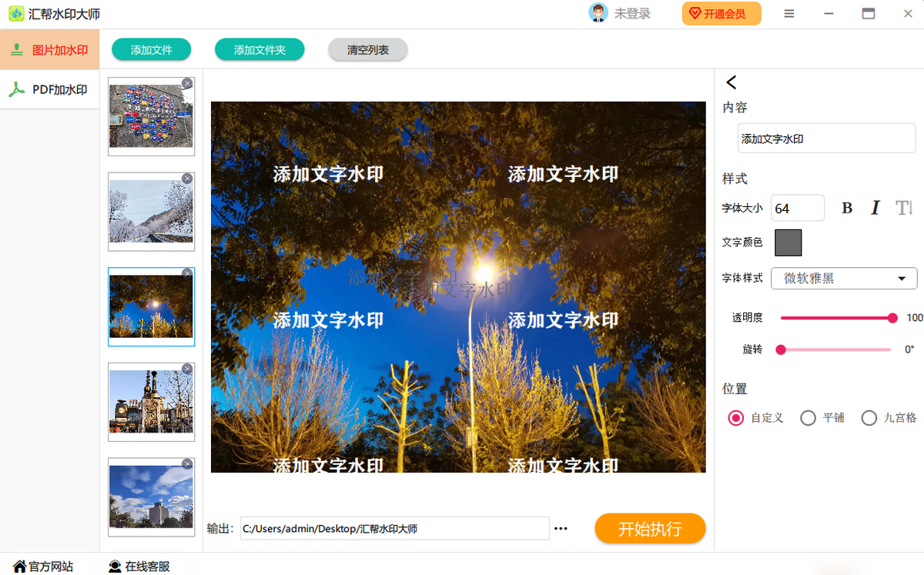Remove the street lamp night thumbnail
This screenshot has width=924, height=575.
pyautogui.click(x=187, y=273)
